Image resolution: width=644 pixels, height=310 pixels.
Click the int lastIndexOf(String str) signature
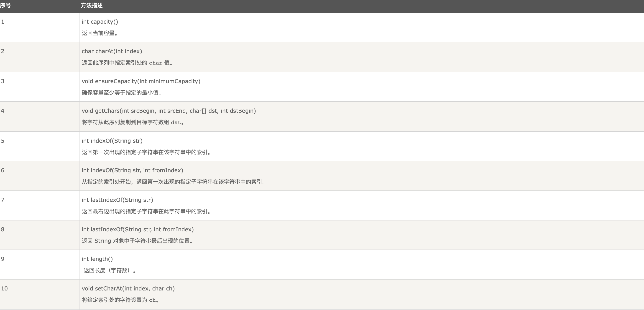click(117, 200)
